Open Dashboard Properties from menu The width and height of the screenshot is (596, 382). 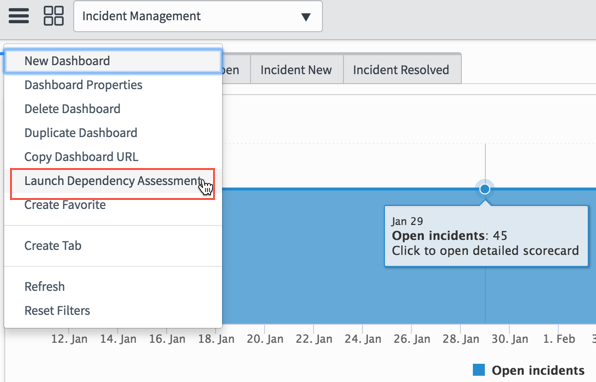tap(113, 85)
